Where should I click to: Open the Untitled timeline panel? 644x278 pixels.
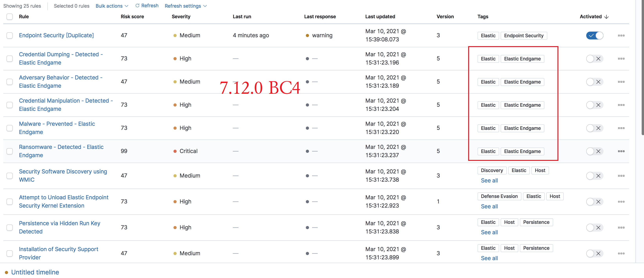(x=35, y=272)
